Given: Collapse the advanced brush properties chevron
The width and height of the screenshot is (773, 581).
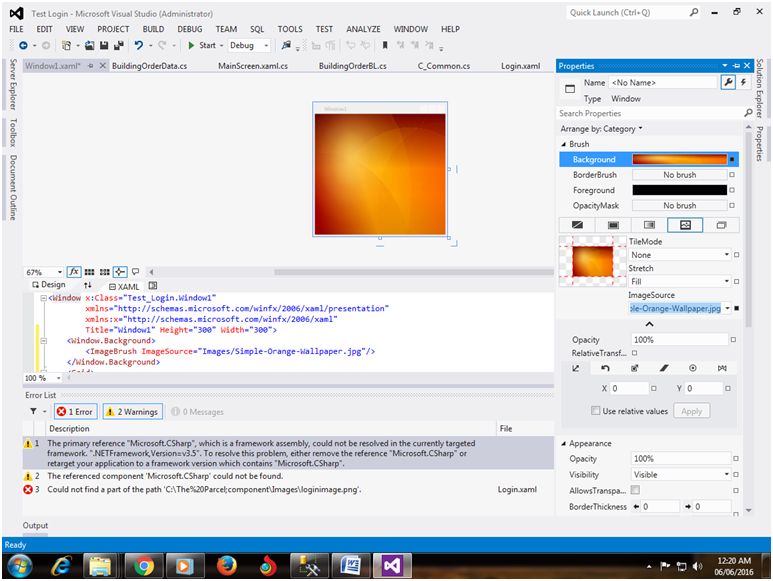Looking at the screenshot, I should coord(649,324).
